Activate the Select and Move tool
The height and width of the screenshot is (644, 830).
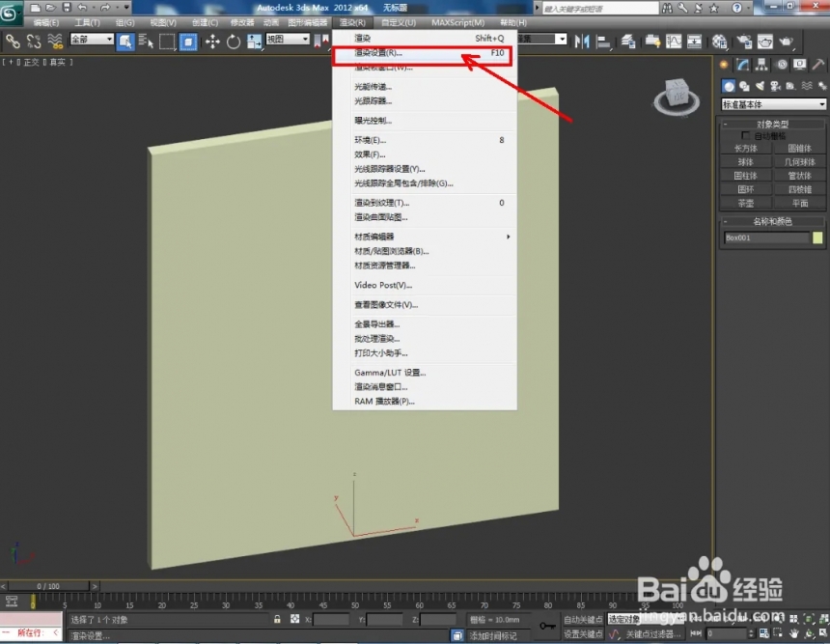[212, 42]
